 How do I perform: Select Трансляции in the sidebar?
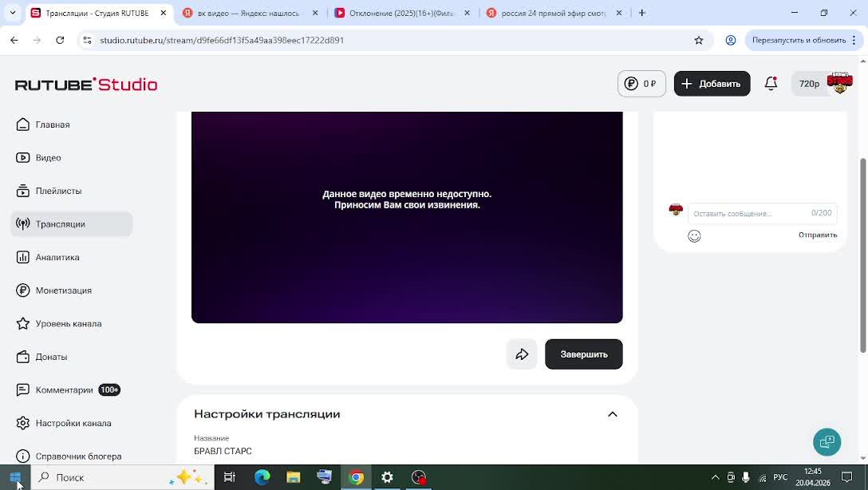point(72,224)
